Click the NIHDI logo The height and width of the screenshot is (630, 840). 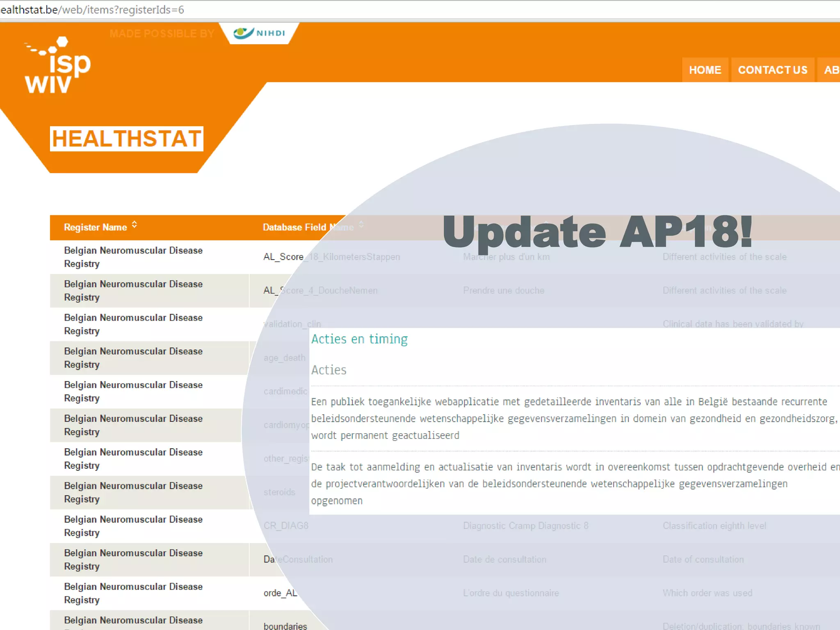pyautogui.click(x=259, y=33)
